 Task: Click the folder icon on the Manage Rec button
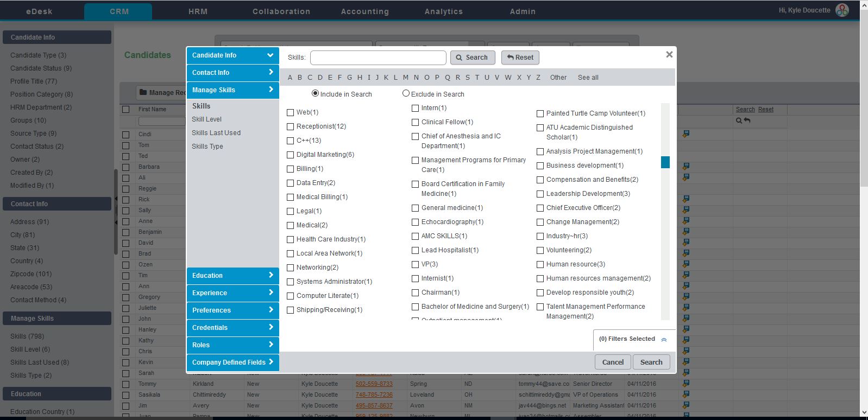point(143,92)
